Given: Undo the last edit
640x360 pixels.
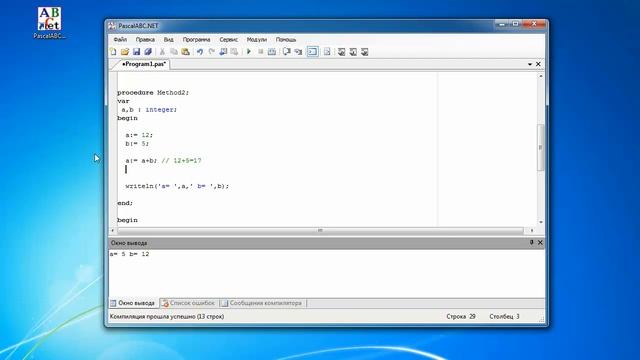Looking at the screenshot, I should [200, 51].
